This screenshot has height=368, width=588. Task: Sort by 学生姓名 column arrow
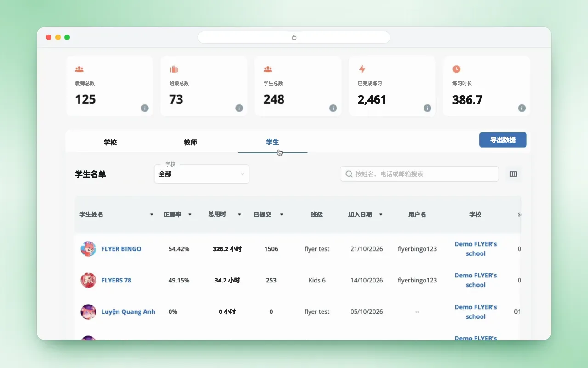coord(152,215)
